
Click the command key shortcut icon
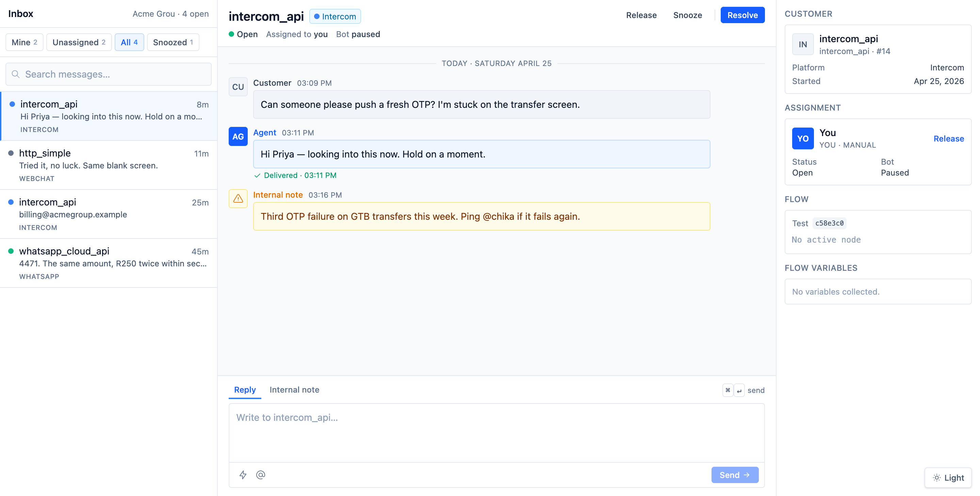point(728,390)
